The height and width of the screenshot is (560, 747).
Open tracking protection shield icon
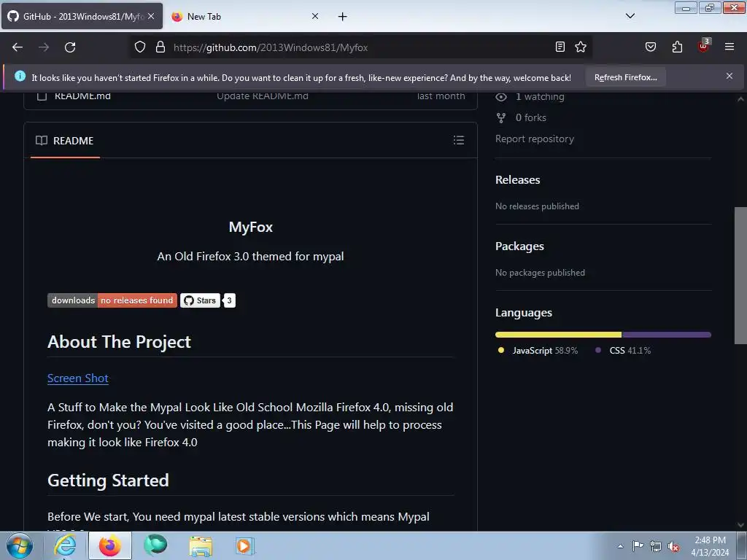[139, 47]
